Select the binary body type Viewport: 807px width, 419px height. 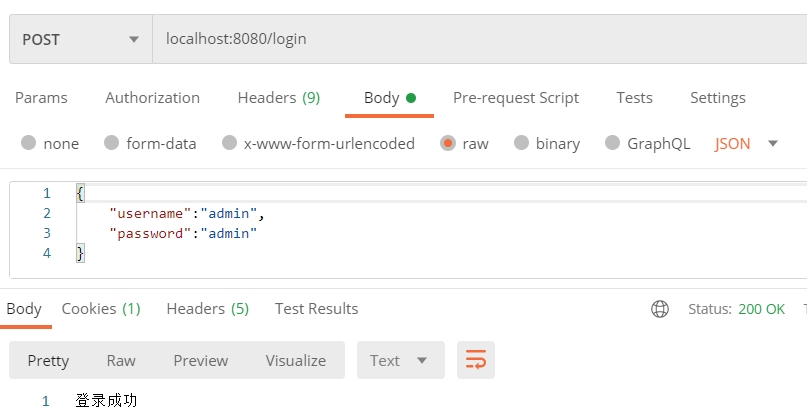(x=547, y=143)
